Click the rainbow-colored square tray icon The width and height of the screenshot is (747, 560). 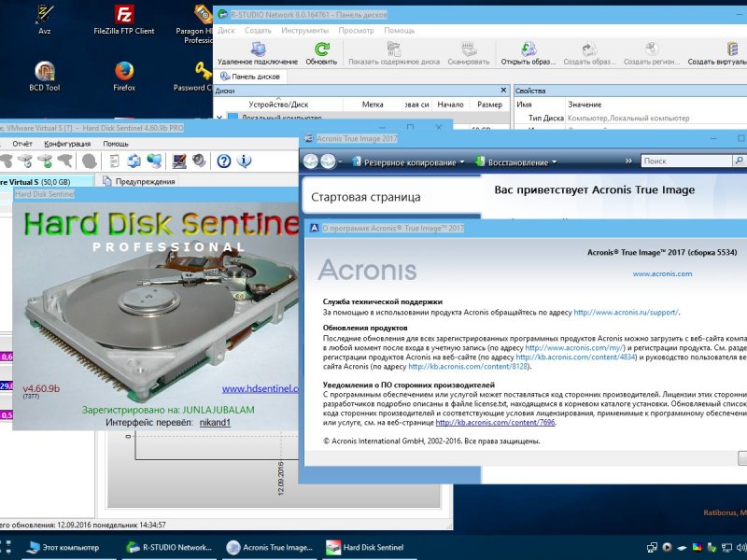[697, 547]
